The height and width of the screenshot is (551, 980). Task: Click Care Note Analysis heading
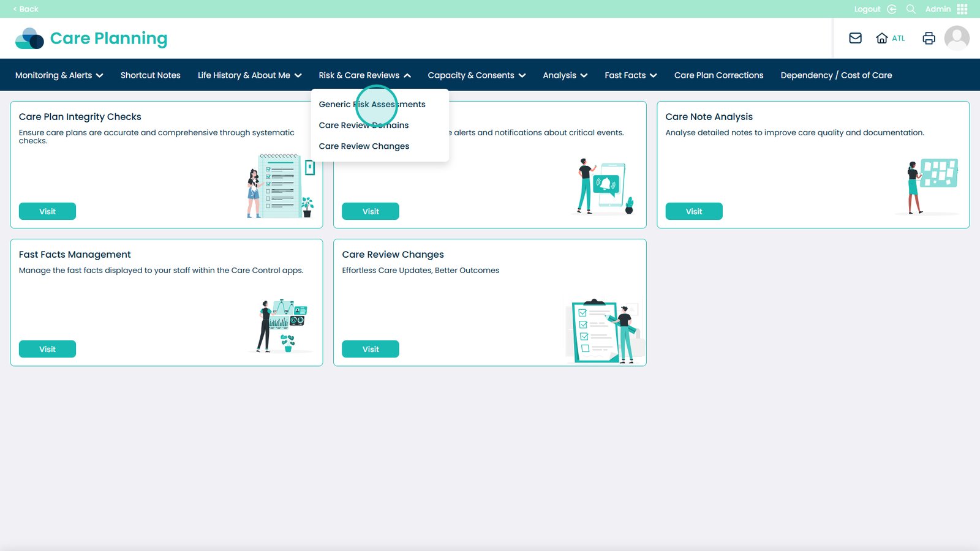pos(709,117)
